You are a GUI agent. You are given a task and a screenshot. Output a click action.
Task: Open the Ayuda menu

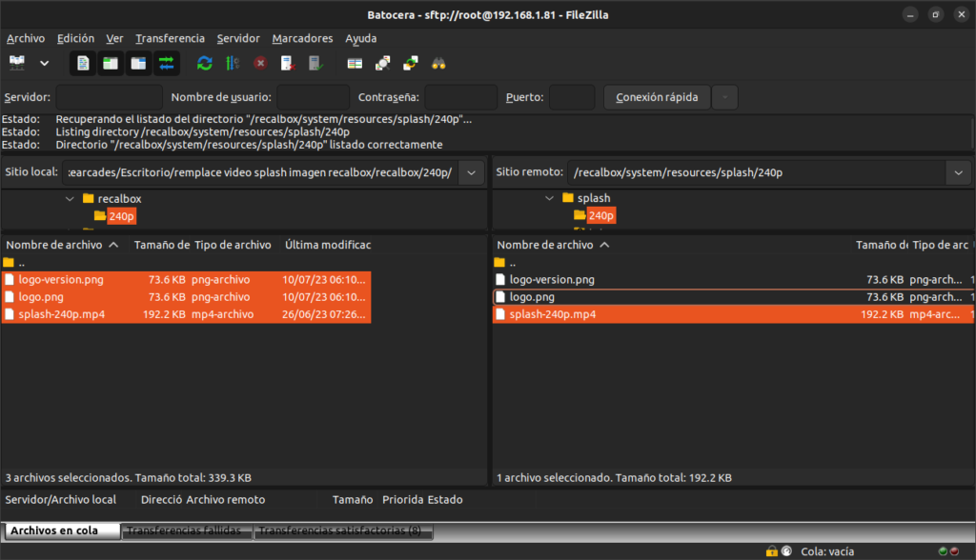pos(361,39)
